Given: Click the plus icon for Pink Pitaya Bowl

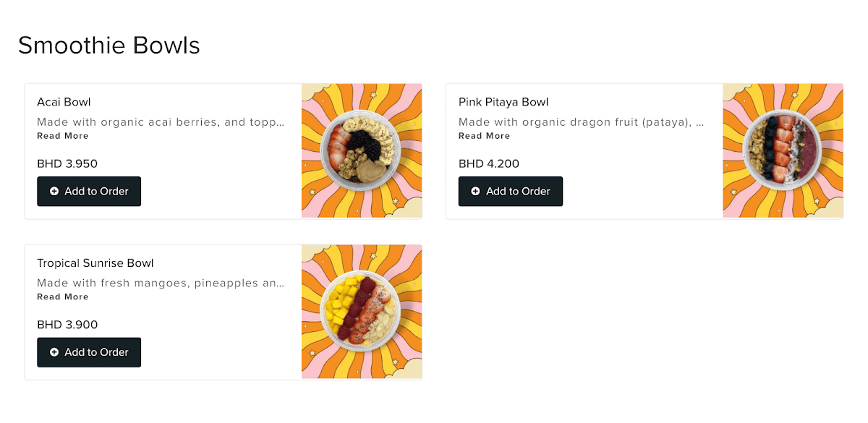Looking at the screenshot, I should [475, 192].
